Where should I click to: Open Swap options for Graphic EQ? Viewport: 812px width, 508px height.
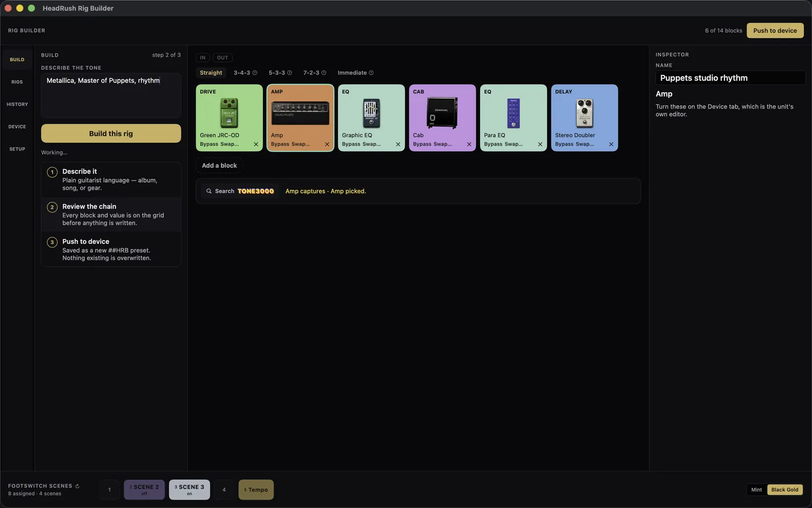[x=372, y=144]
